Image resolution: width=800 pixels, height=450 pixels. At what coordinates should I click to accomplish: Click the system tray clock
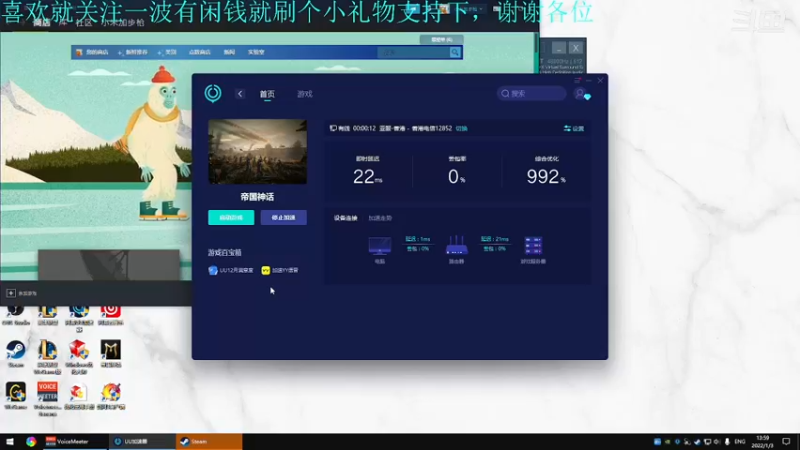[762, 442]
